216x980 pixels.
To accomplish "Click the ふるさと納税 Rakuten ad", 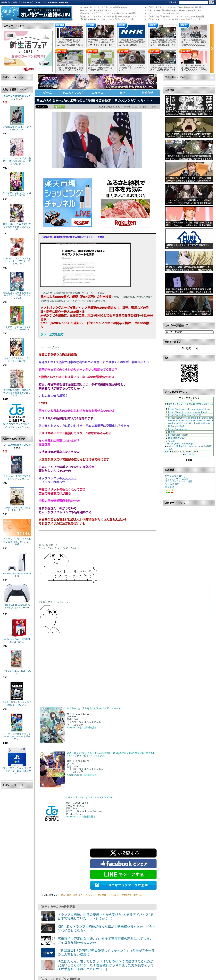I will [x=125, y=203].
